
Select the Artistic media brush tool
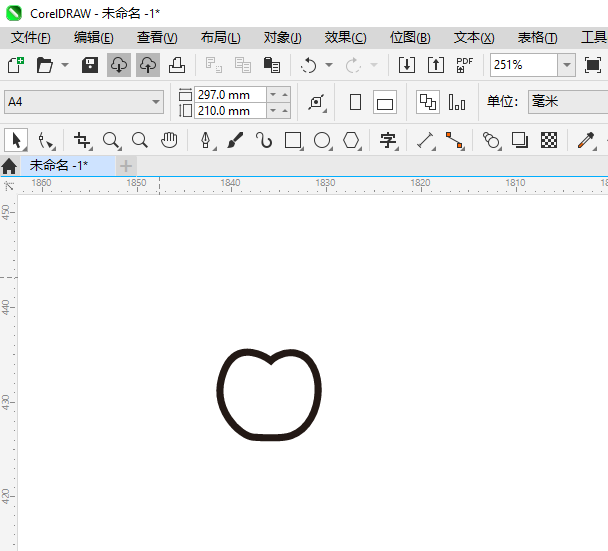coord(235,140)
